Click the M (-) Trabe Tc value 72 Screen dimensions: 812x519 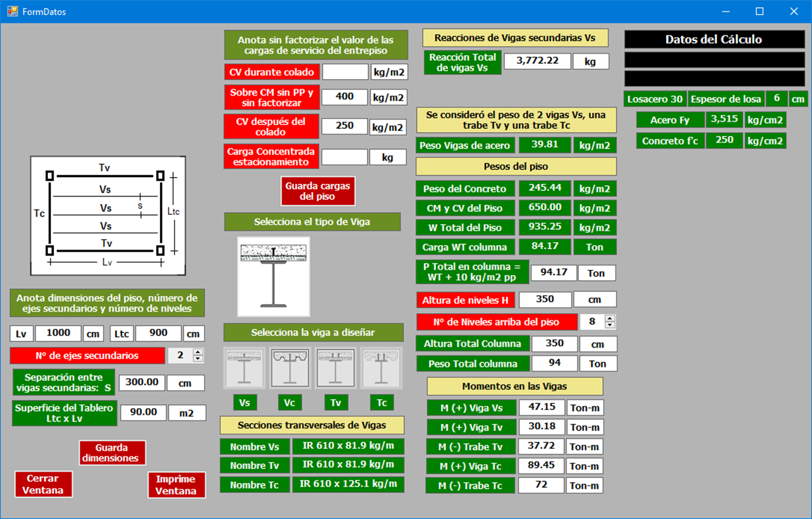(x=542, y=485)
